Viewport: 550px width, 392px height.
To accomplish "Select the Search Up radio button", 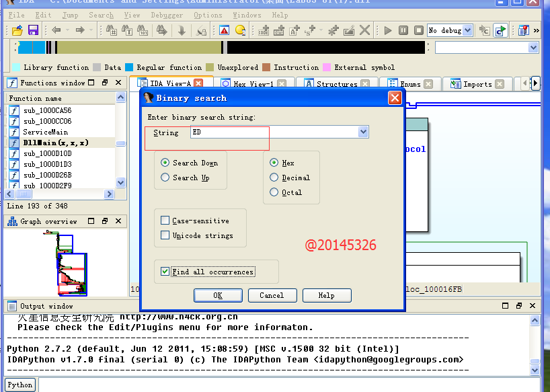I will pos(165,178).
